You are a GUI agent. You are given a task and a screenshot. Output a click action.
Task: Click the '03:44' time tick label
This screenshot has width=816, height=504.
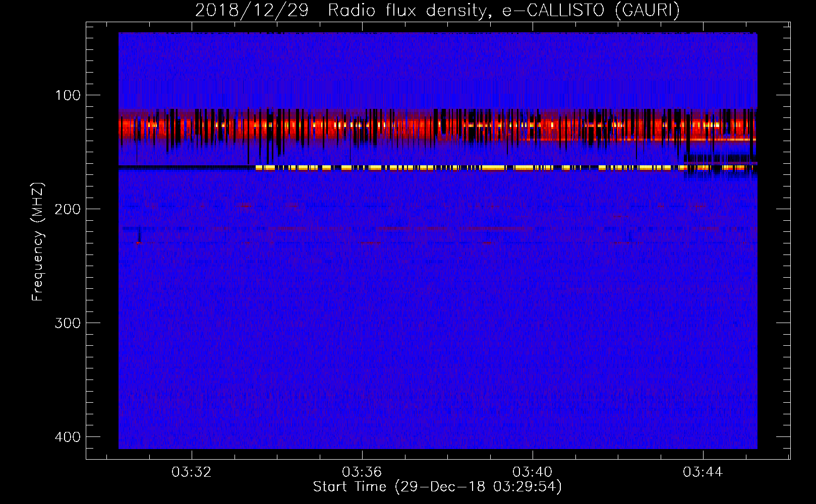[x=703, y=472]
